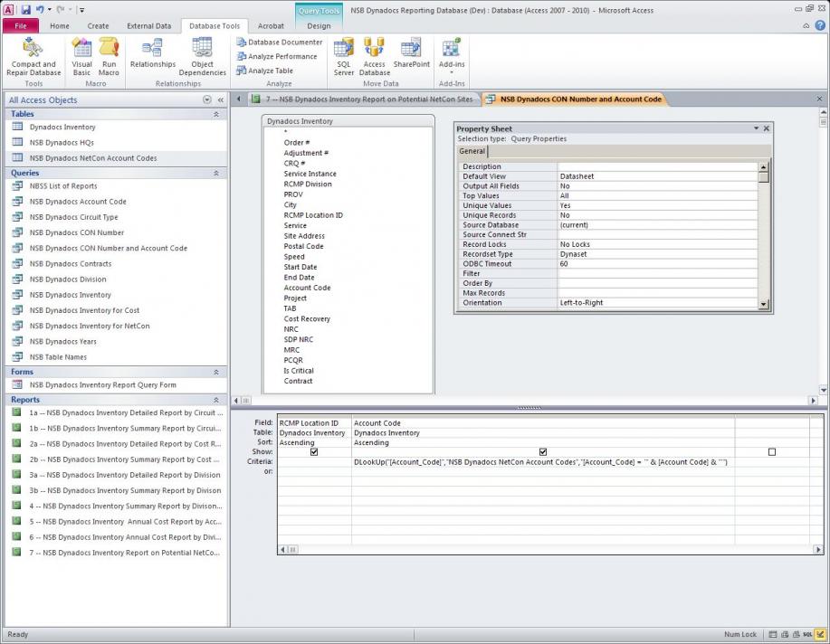Click the Run Macro icon

109,56
